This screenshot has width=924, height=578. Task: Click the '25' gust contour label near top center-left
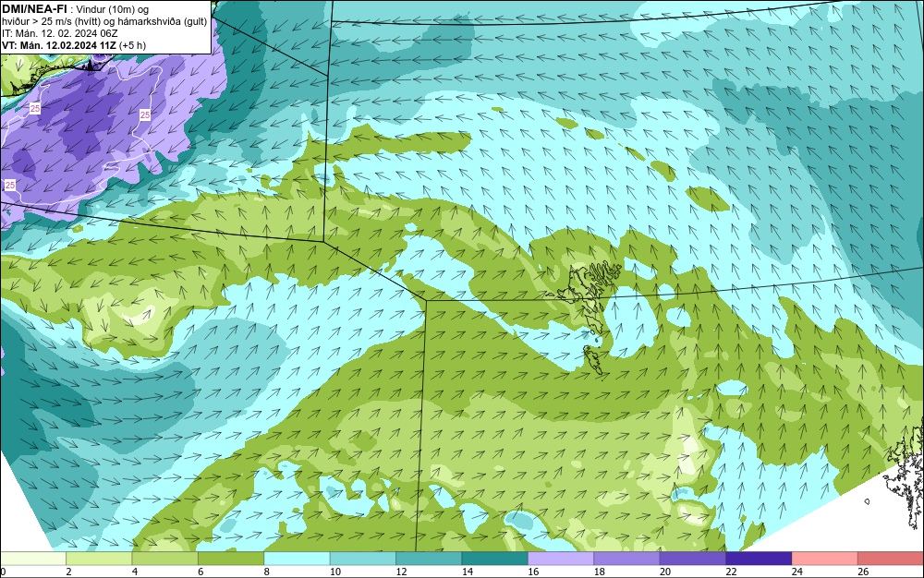click(145, 114)
